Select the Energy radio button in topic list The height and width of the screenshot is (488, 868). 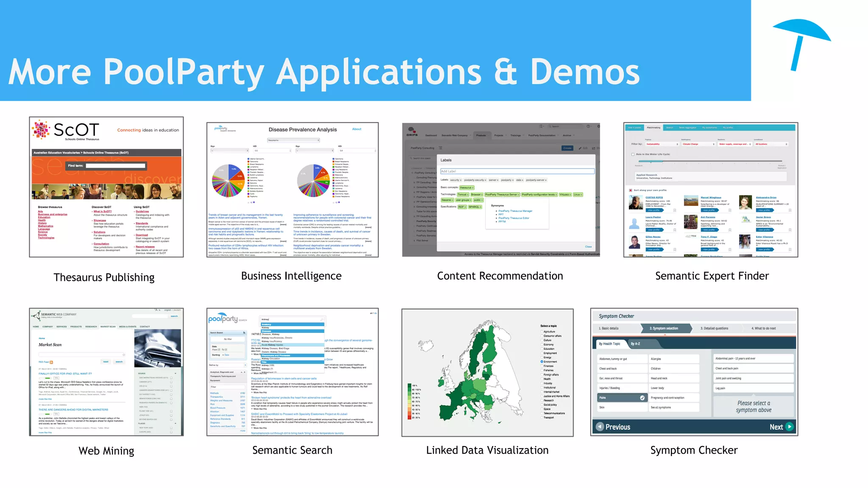[x=542, y=358]
